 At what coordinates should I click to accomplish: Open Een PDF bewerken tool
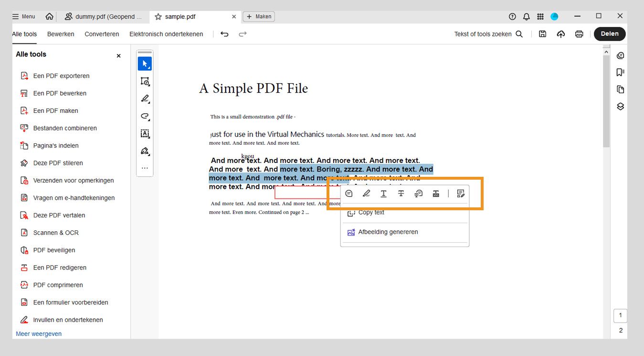(x=59, y=93)
